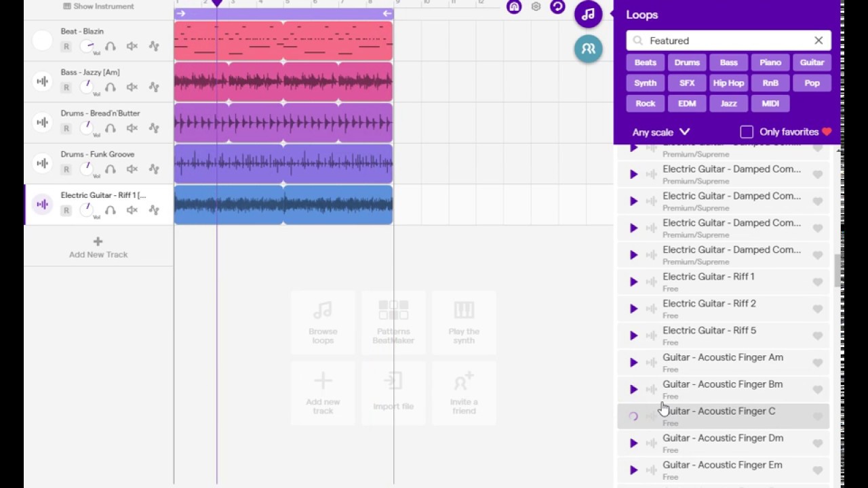Click the playhead marker on the timeline ruler
The width and height of the screenshot is (868, 488).
217,3
